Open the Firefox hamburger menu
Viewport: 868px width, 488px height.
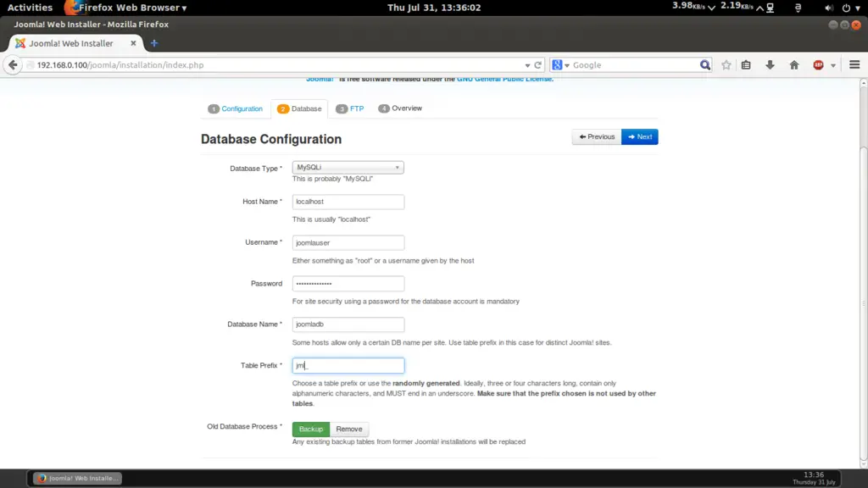point(854,64)
